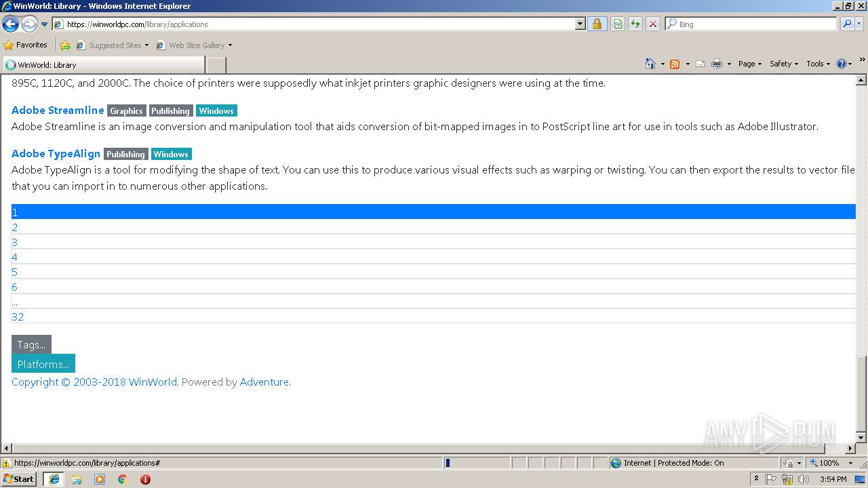Click Internet Explorer taskbar icon
Image resolution: width=868 pixels, height=488 pixels.
(x=54, y=479)
